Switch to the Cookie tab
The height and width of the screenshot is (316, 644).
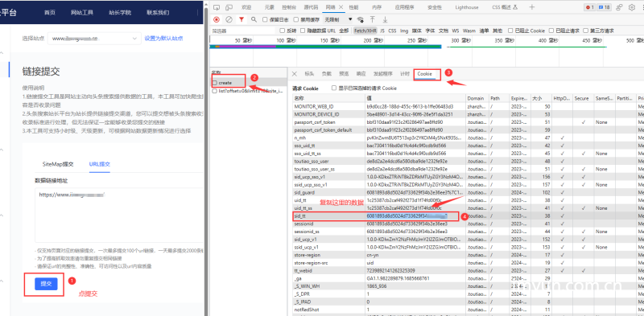[425, 74]
